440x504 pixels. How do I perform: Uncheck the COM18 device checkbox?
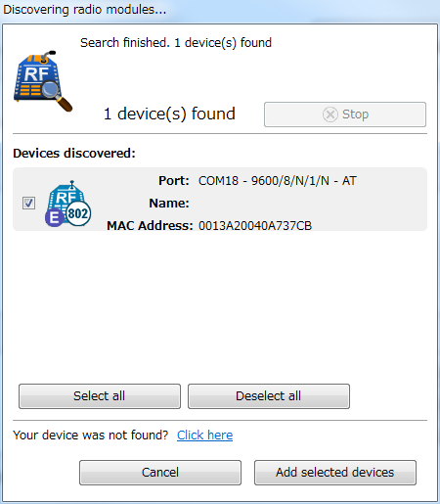[x=28, y=203]
